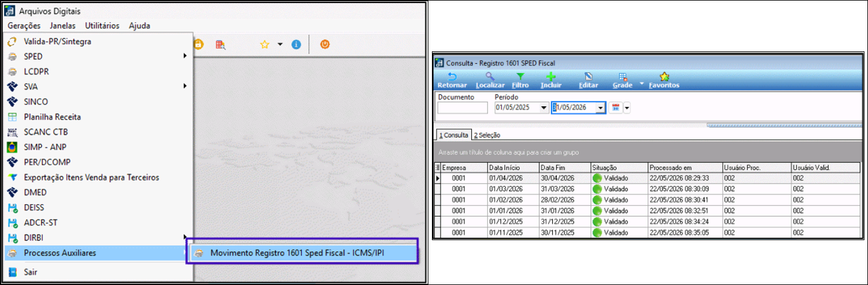The height and width of the screenshot is (285, 868).
Task: Click the Empresa column header
Action: point(464,168)
